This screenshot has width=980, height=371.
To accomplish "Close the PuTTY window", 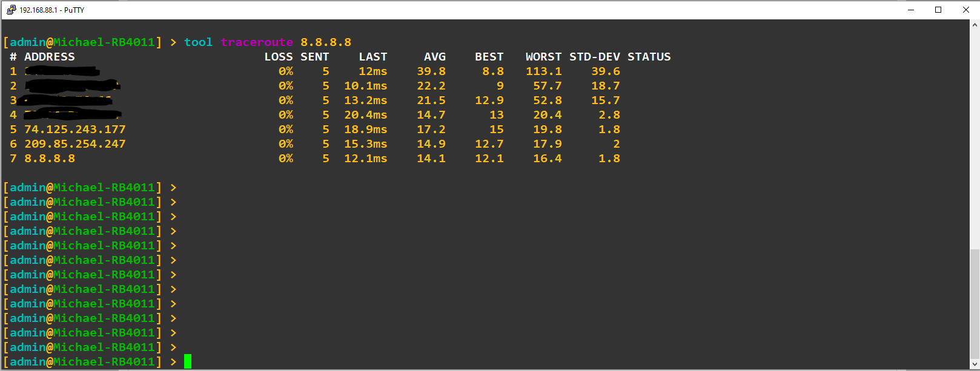I will pos(965,10).
